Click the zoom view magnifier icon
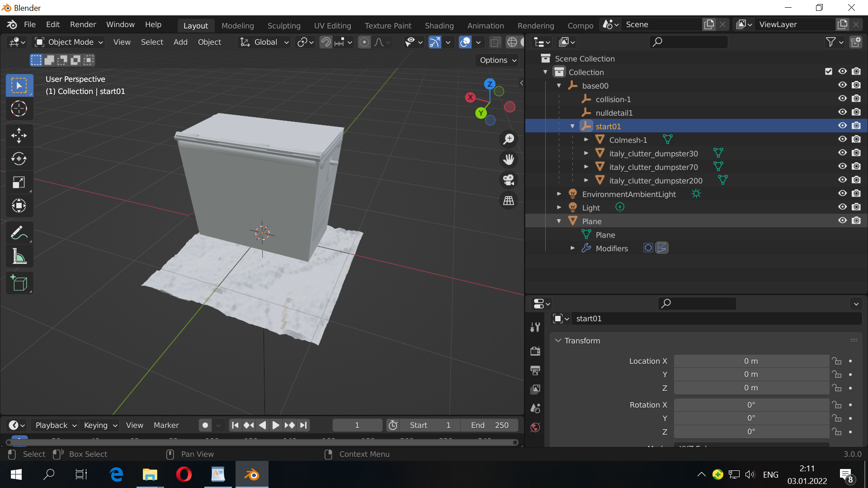 click(509, 139)
